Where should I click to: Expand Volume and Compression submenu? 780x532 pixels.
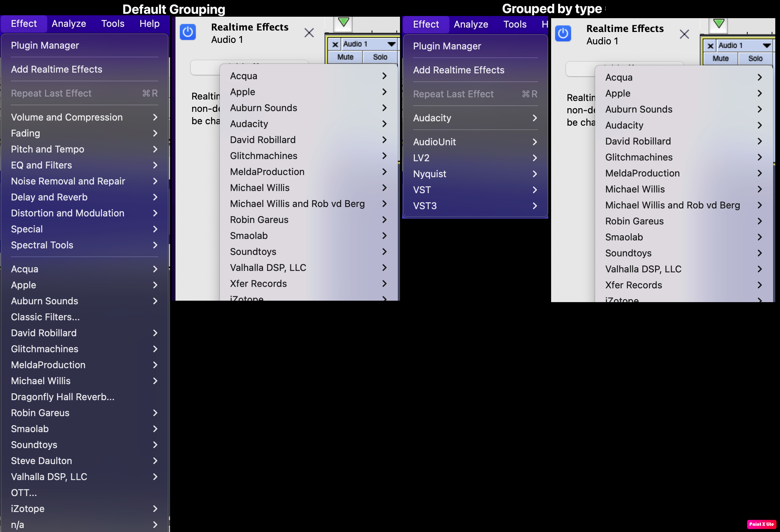click(x=84, y=117)
